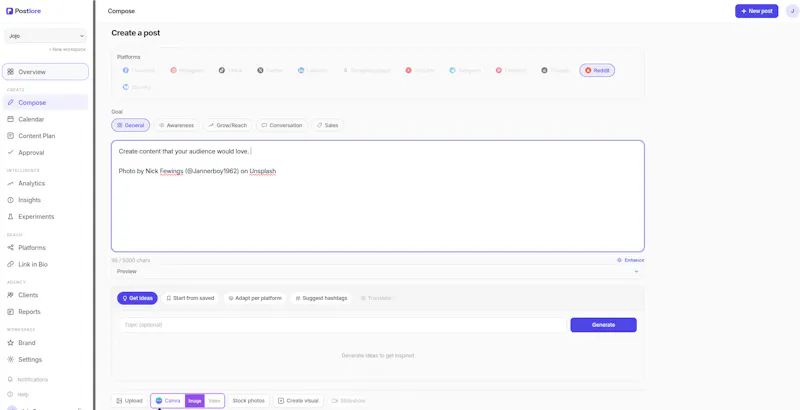Open Overview in the sidebar
This screenshot has width=800, height=410.
point(45,72)
